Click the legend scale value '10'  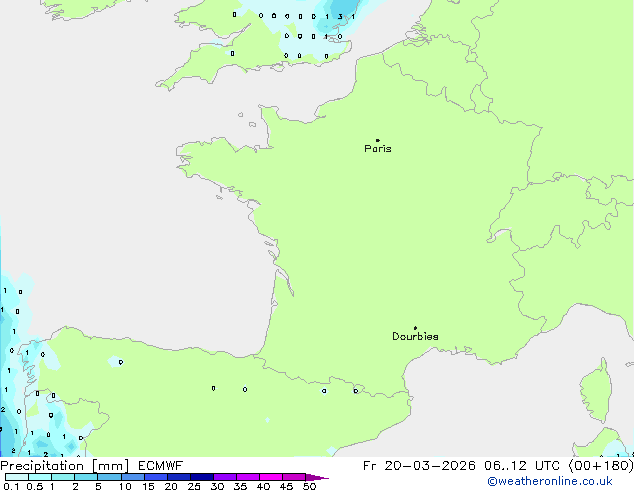pos(125,486)
